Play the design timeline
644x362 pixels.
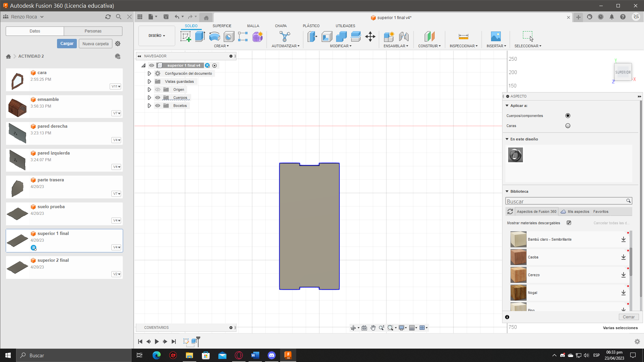157,342
